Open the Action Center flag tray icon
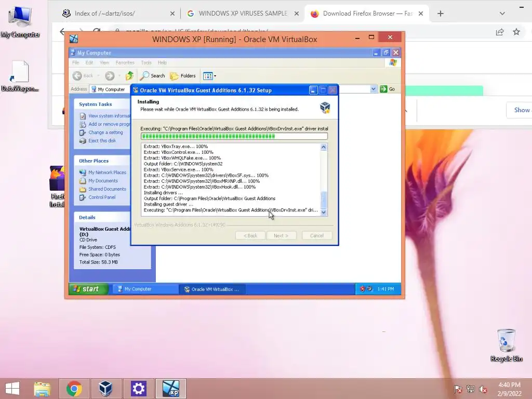The image size is (532, 399). pos(458,389)
